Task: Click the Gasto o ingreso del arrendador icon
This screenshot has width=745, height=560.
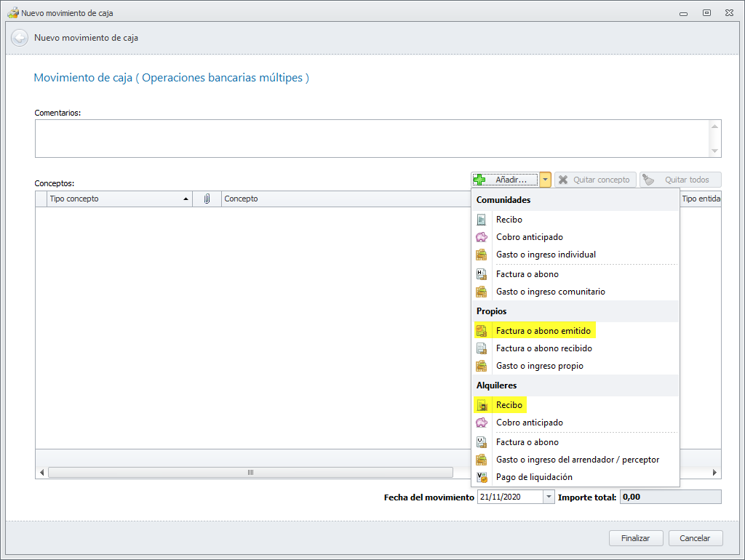Action: [x=482, y=460]
